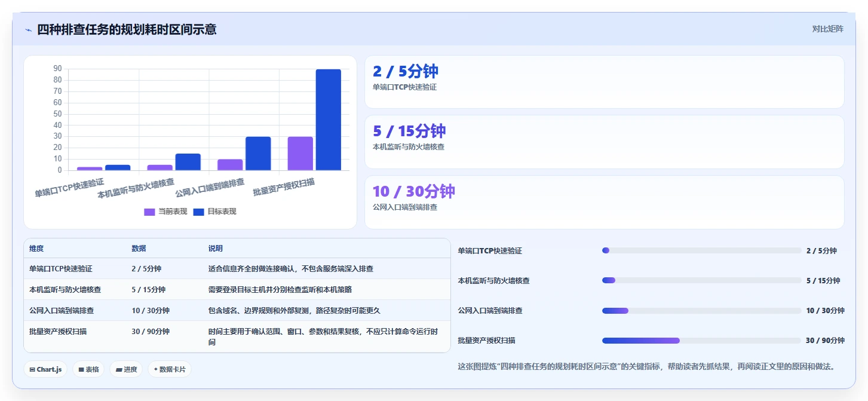Click 单端口TCP快速验证 caption in first card
The width and height of the screenshot is (868, 401).
(404, 87)
